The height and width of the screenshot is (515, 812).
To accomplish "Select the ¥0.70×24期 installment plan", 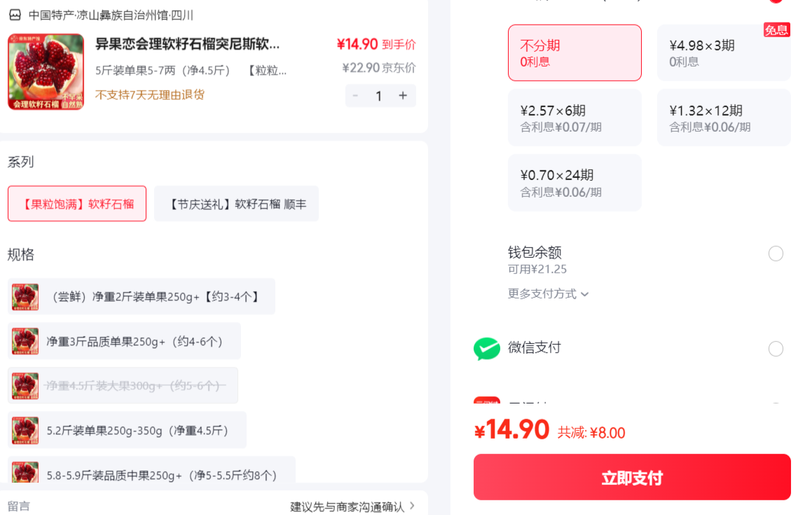I will point(574,183).
